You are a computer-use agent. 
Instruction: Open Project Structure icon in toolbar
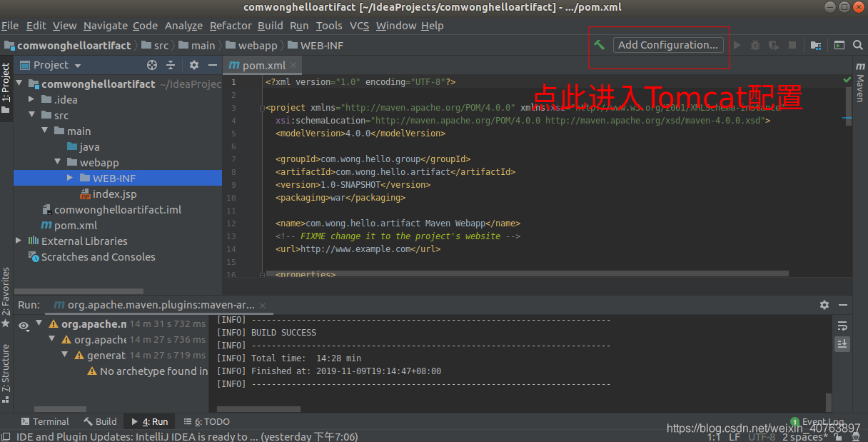tap(816, 45)
